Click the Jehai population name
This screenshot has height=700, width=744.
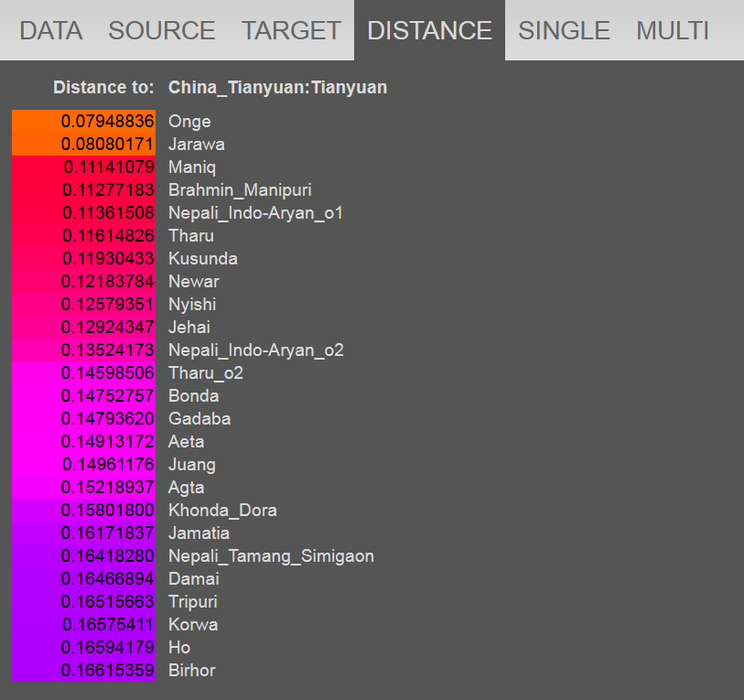coord(189,327)
